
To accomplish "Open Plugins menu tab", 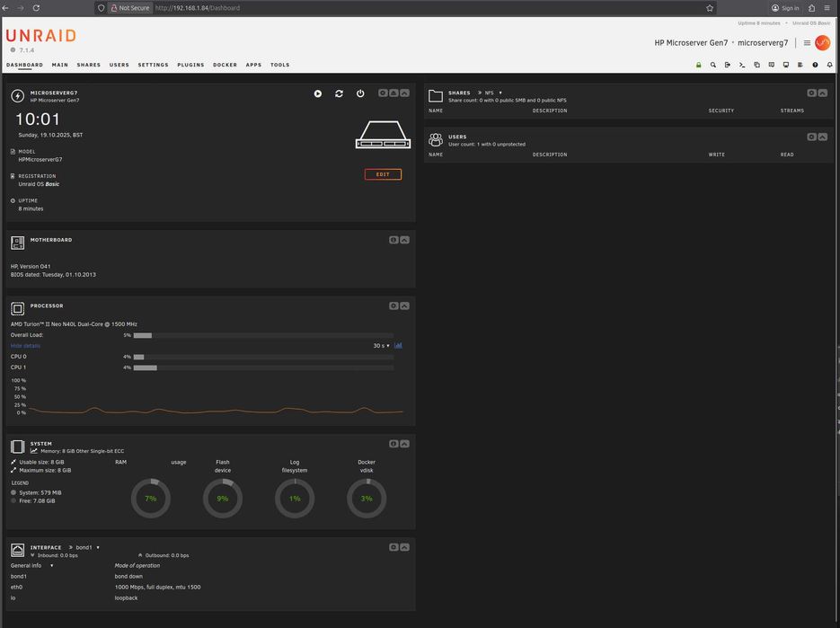I will [x=190, y=65].
